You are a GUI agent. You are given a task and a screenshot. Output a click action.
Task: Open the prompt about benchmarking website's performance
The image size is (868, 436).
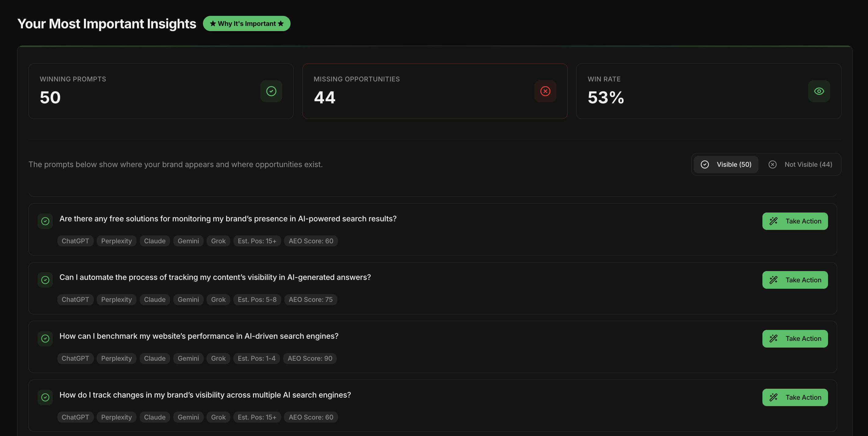pos(199,336)
